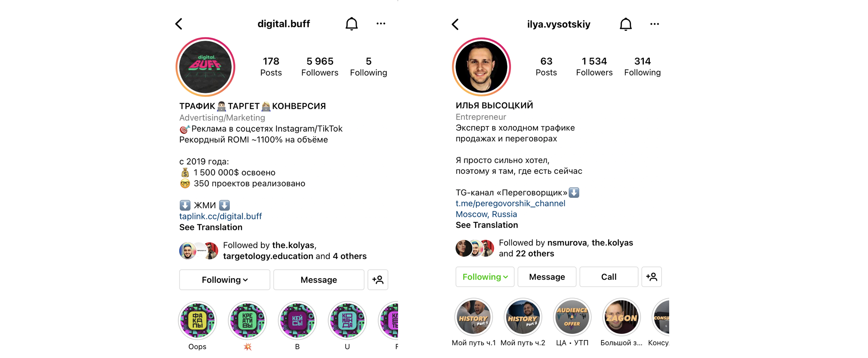Open the t.me/peregovorshik_channel link
Image resolution: width=868 pixels, height=358 pixels.
coord(511,203)
